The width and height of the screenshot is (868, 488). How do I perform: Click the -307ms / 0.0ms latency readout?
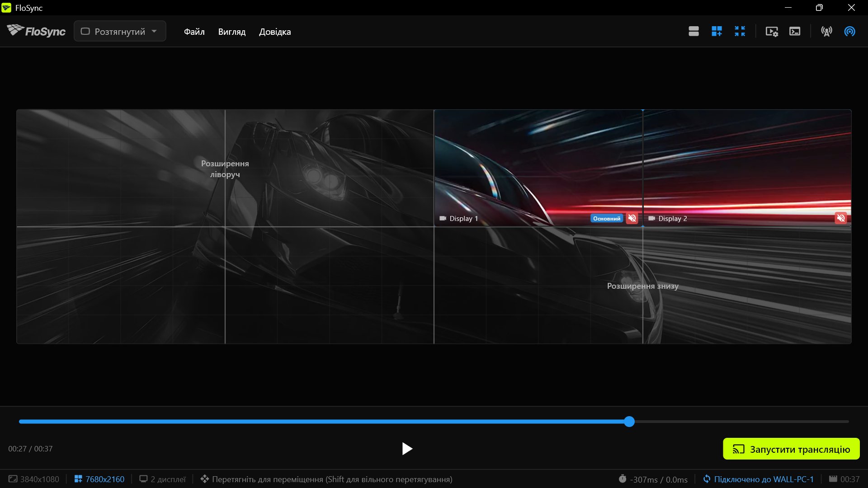pos(659,479)
